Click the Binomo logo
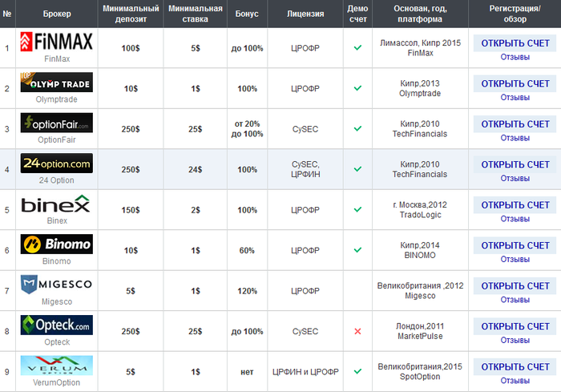 (x=57, y=244)
